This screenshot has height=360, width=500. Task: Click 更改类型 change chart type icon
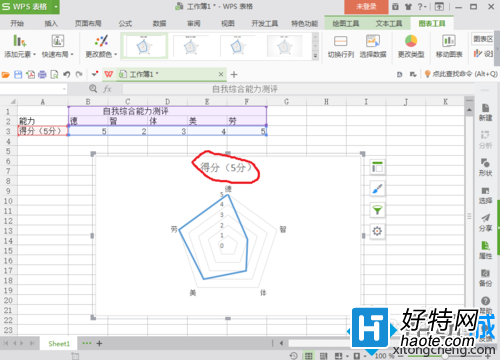tap(411, 46)
